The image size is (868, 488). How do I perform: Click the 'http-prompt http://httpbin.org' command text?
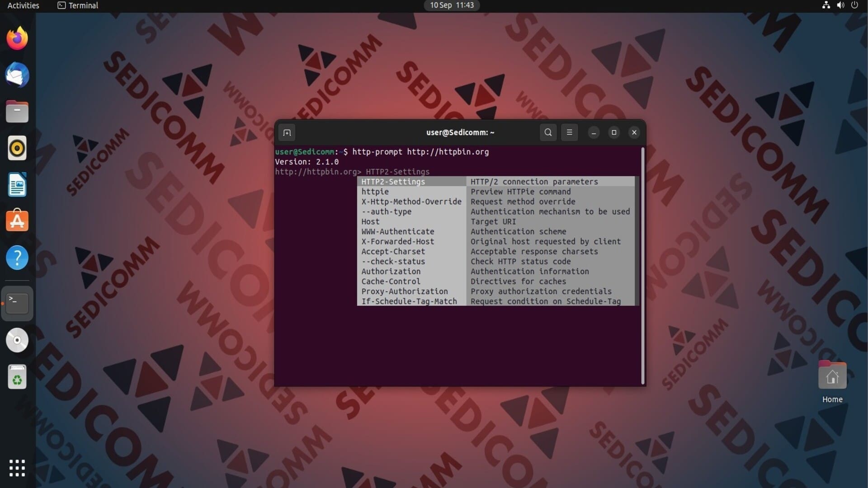[x=420, y=152]
